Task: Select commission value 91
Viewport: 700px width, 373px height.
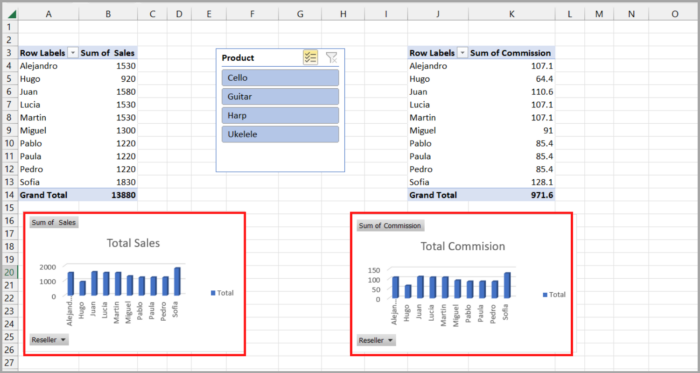Action: coord(512,130)
